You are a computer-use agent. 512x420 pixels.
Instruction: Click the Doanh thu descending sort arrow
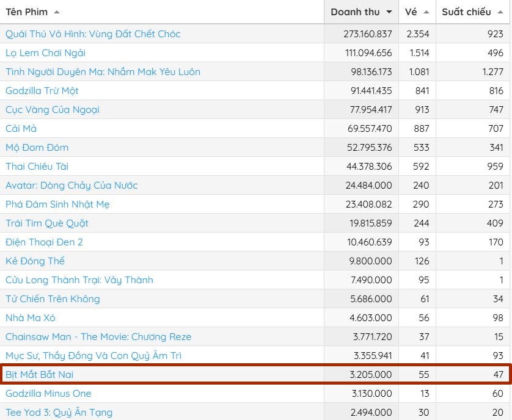[x=389, y=12]
